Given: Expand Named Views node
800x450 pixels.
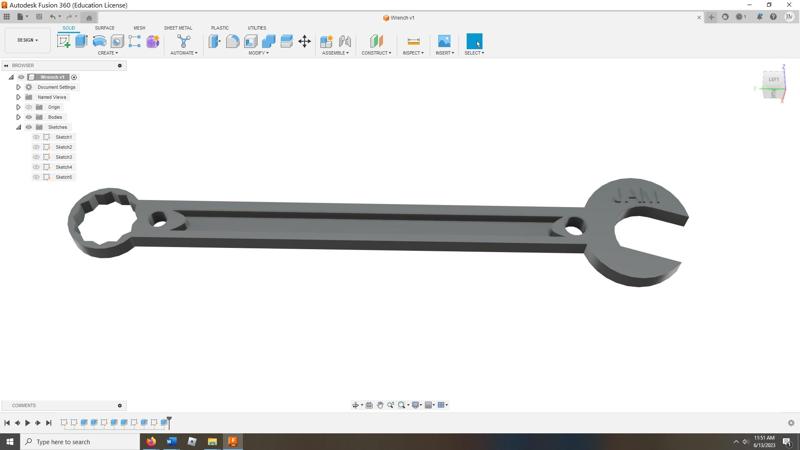Looking at the screenshot, I should point(18,97).
